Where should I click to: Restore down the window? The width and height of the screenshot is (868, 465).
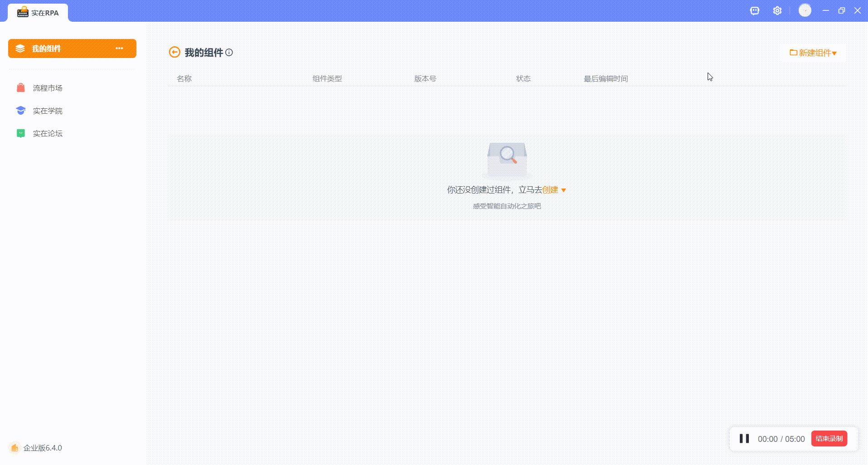pos(842,10)
